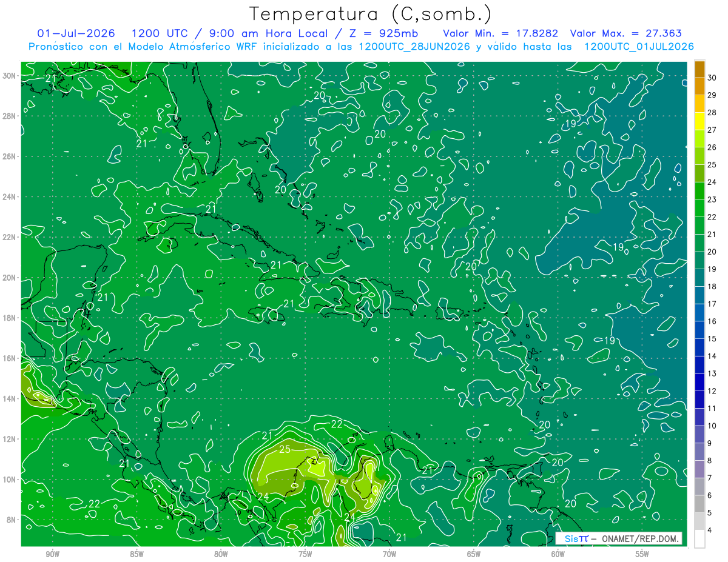Click the title "Temperatura (C,somb.)"
The image size is (728, 562).
tap(371, 13)
